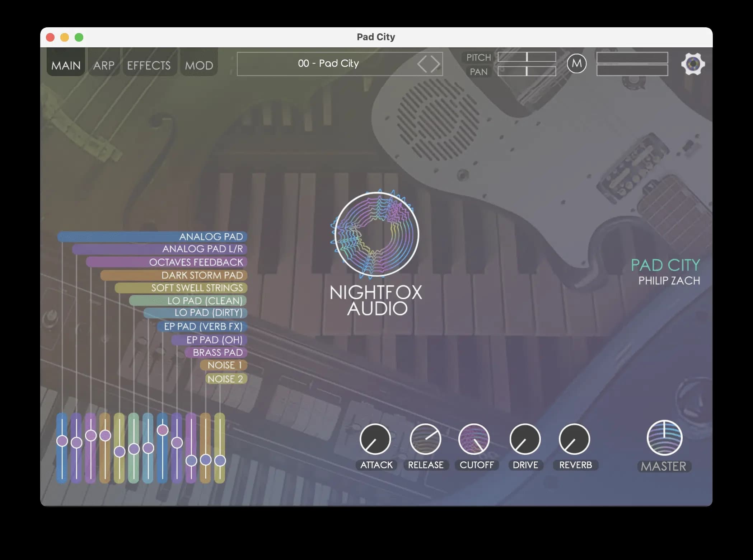Screen dimensions: 753x560
Task: Advance to the next preset with the right chevron
Action: [x=435, y=64]
